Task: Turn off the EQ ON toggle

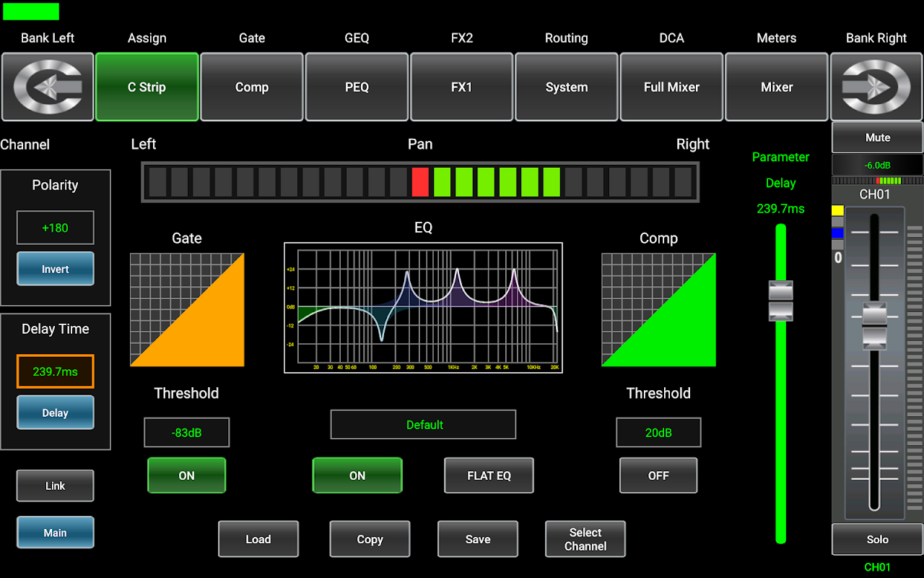Action: [357, 475]
